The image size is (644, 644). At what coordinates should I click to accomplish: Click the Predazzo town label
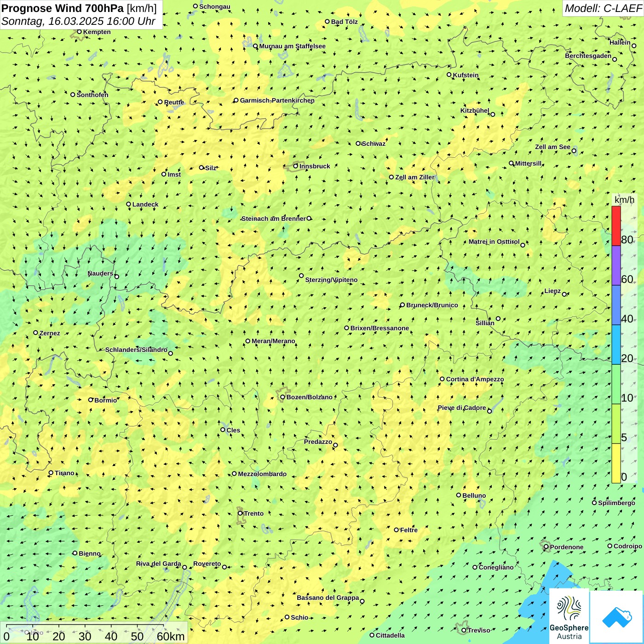pos(318,442)
